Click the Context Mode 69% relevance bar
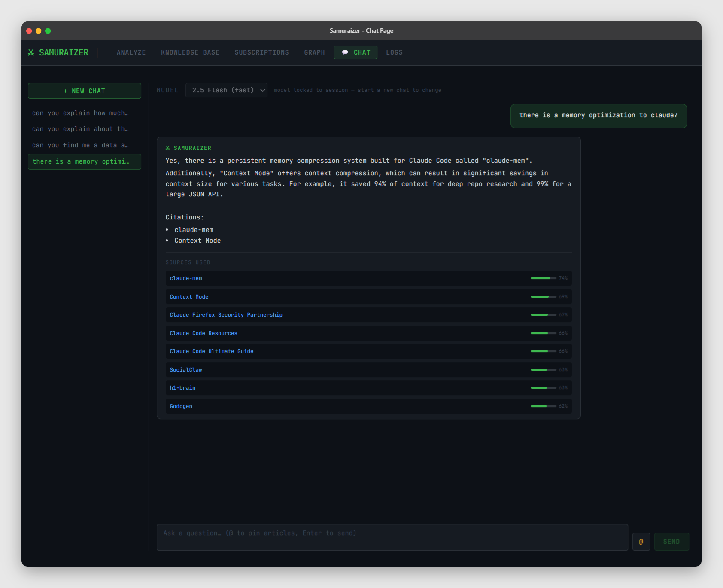The width and height of the screenshot is (723, 588). click(x=543, y=297)
